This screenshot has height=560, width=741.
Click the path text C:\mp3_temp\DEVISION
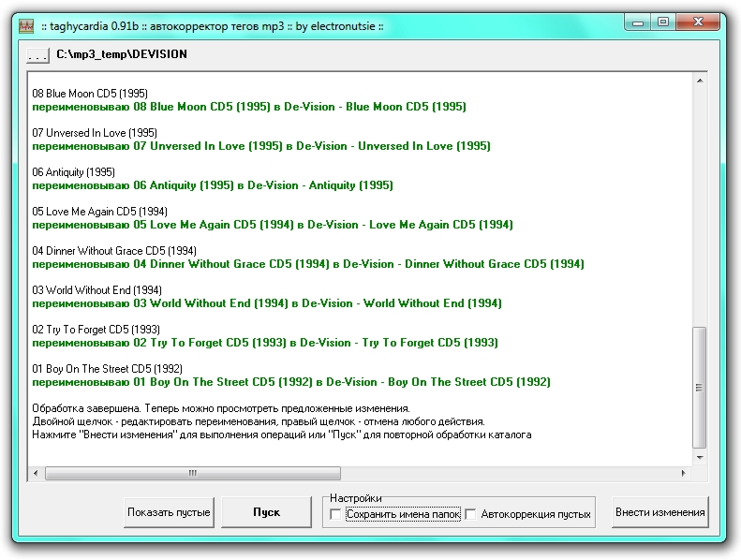tap(122, 54)
